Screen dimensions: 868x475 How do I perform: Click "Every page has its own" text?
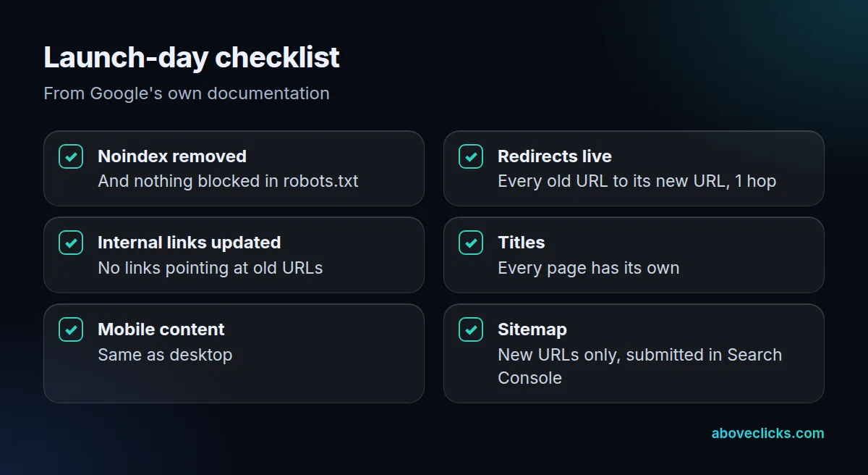[x=589, y=268]
